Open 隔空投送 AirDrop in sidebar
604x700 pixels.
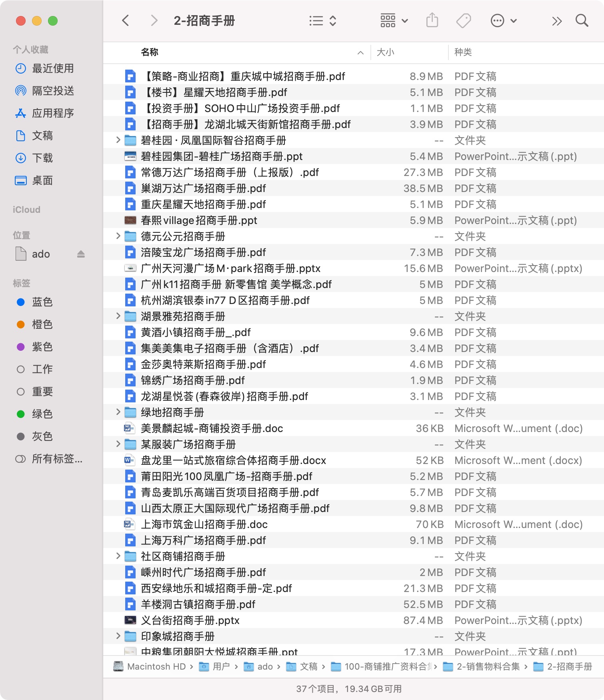coord(53,91)
